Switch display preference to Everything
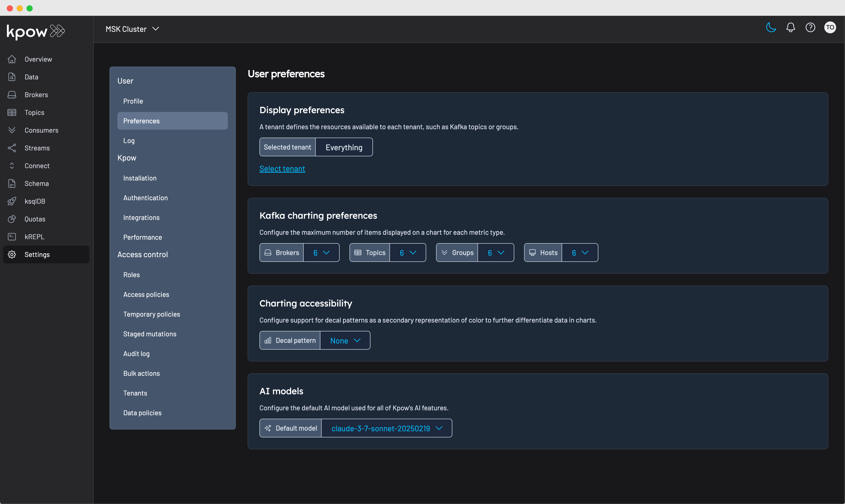The height and width of the screenshot is (504, 845). (344, 147)
